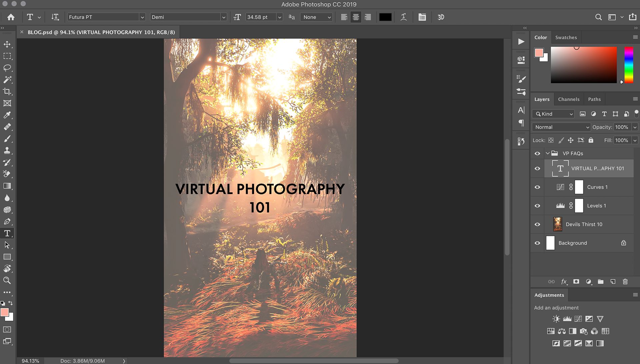The height and width of the screenshot is (364, 640).
Task: Select the Color panel tab
Action: click(541, 37)
